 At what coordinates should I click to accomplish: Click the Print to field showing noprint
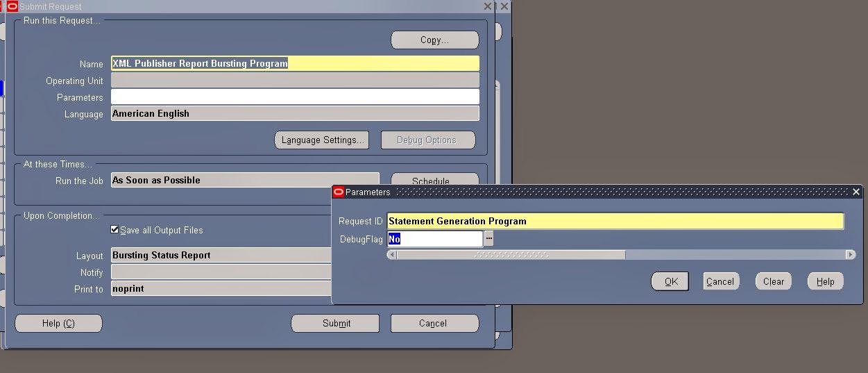pos(221,288)
